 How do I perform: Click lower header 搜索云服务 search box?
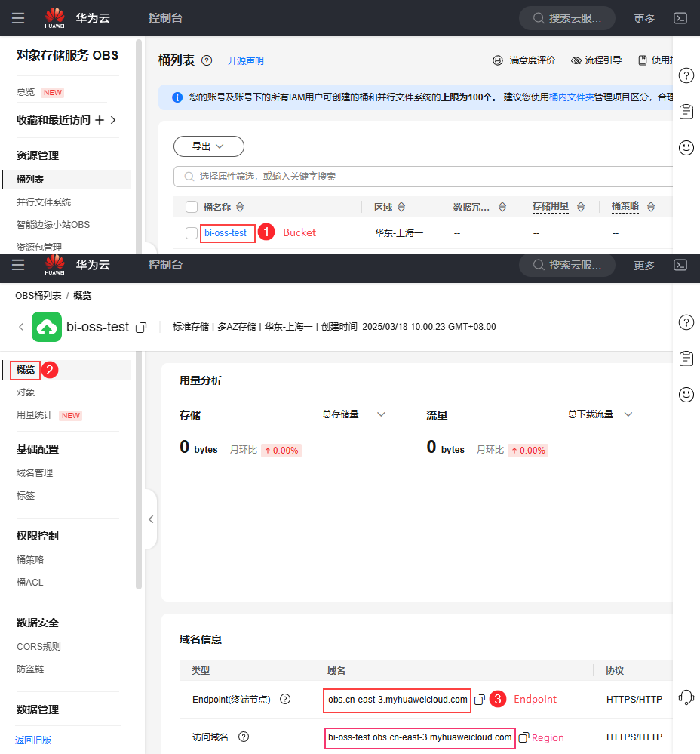pos(567,265)
